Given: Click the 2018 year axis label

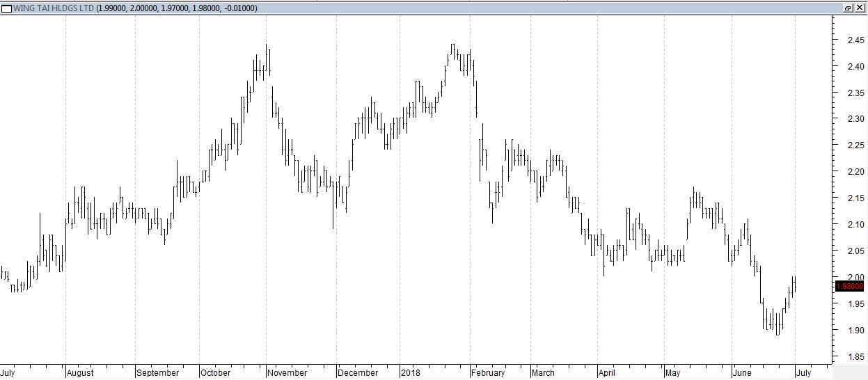Looking at the screenshot, I should tap(412, 373).
